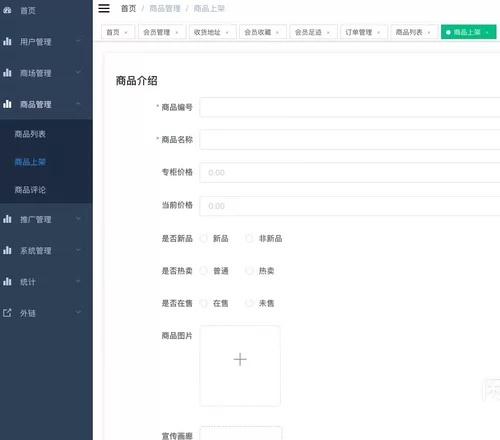Close the green 商品上架 tab with its x icon
Image resolution: width=500 pixels, height=440 pixels.
(487, 32)
